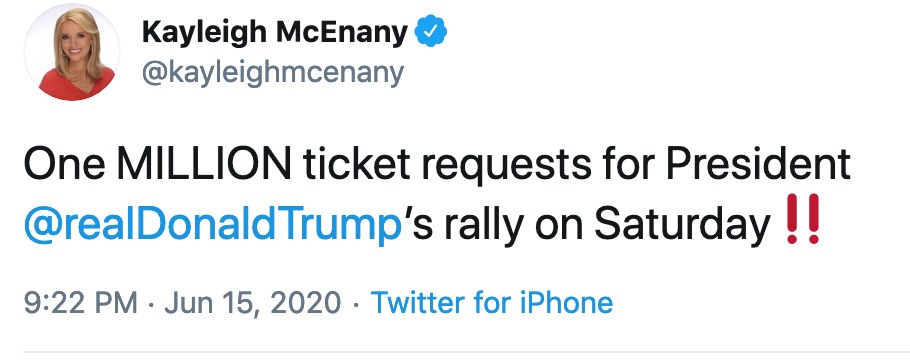The image size is (910, 362).
Task: Select the @kayleighmcenany handle
Action: 273,74
